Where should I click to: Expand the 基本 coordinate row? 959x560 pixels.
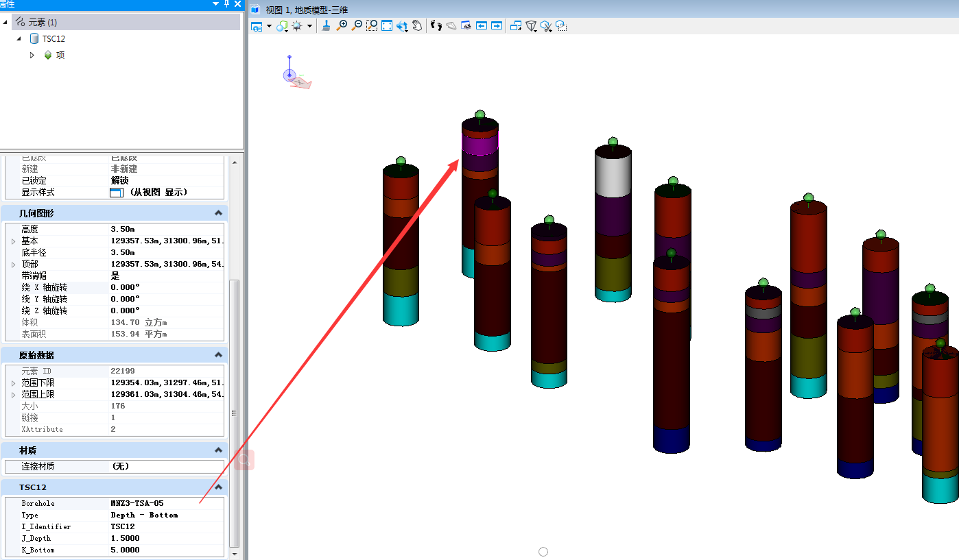[13, 241]
